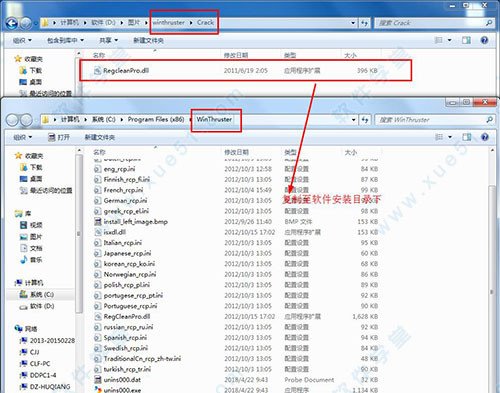Open 软件 (D:) drive in navigation pane

pos(37,306)
